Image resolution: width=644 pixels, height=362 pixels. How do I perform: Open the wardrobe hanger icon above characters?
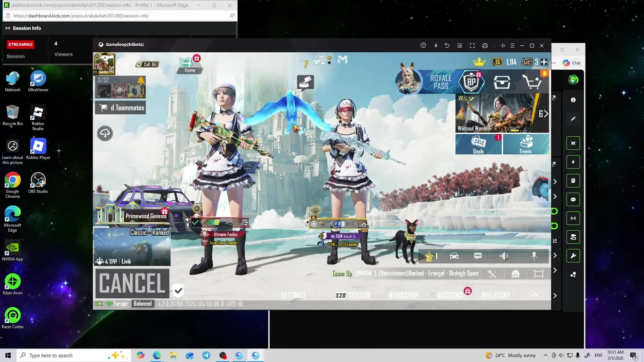point(305,81)
